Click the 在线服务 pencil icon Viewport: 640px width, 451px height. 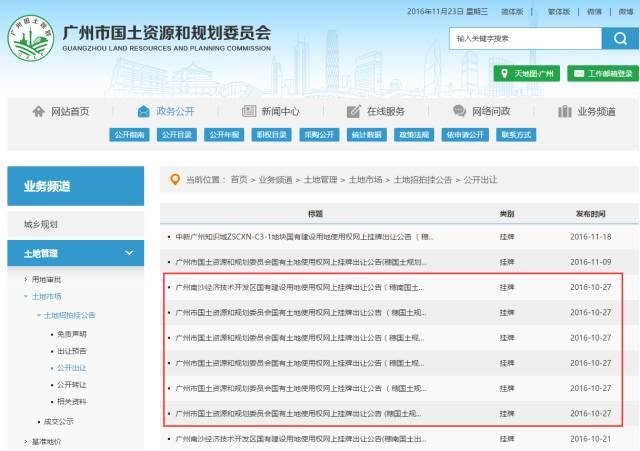pos(354,111)
